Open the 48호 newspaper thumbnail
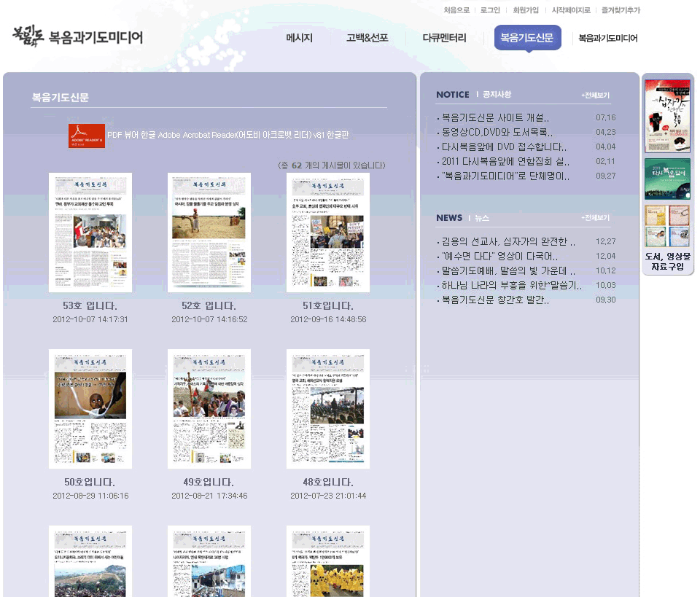 (328, 409)
